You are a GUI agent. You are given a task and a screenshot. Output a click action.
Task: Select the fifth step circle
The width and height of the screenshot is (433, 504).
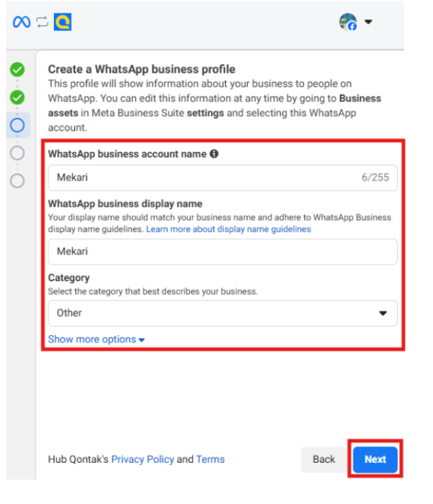point(17,181)
